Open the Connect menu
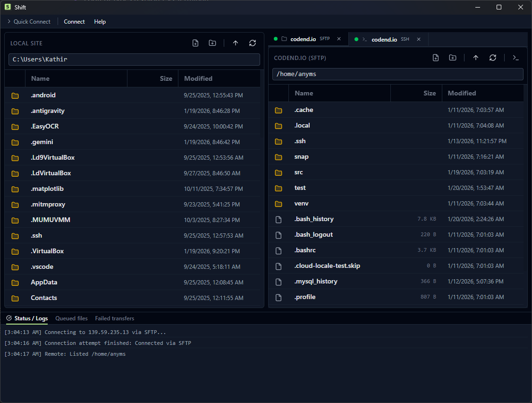This screenshot has width=532, height=403. click(x=74, y=21)
